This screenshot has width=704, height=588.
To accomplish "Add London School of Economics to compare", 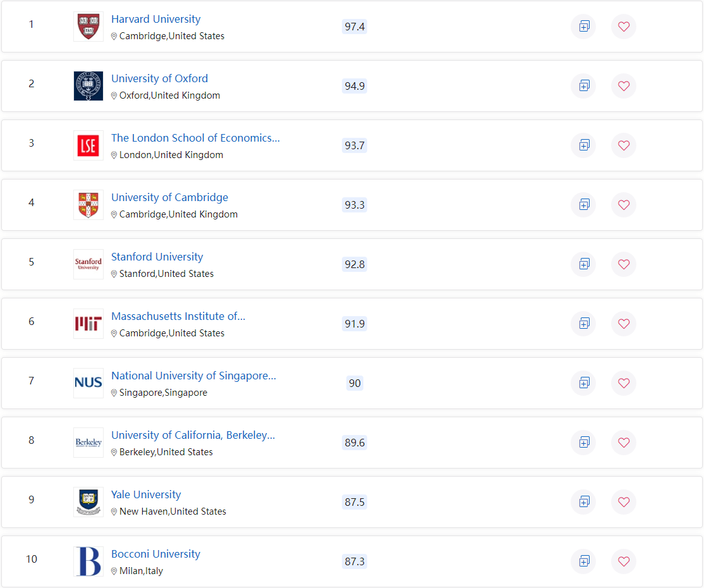I will (x=583, y=145).
